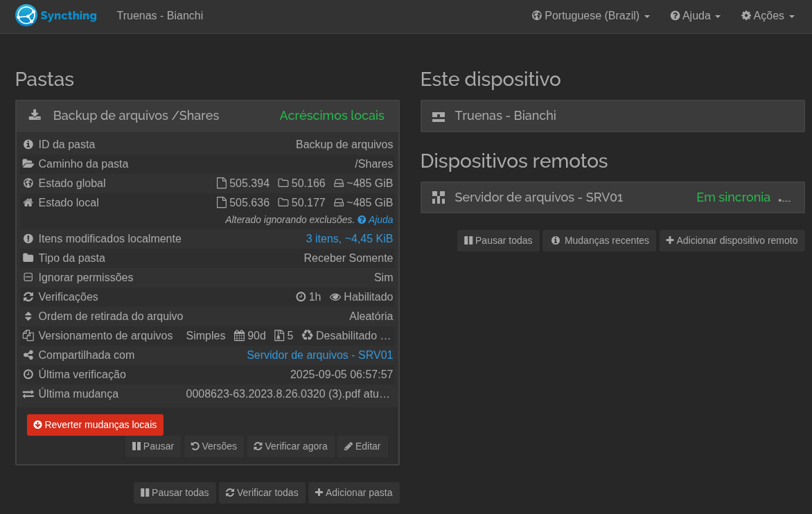812x514 pixels.
Task: Click the minus-square icon beside Ignorar permissões
Action: (x=28, y=278)
